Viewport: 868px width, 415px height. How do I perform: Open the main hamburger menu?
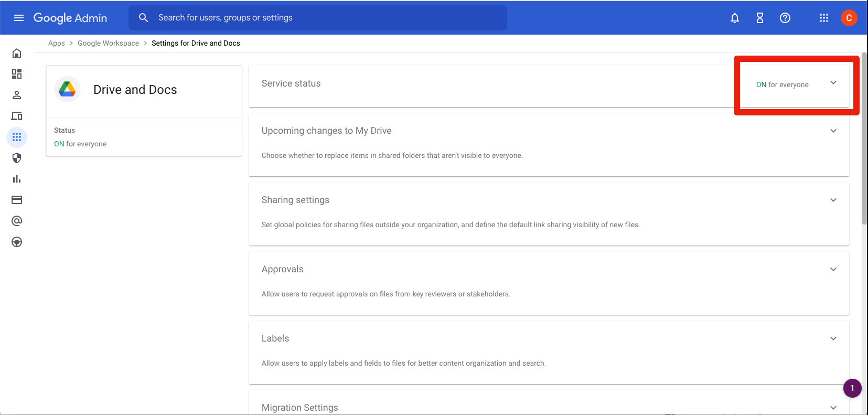click(x=19, y=18)
